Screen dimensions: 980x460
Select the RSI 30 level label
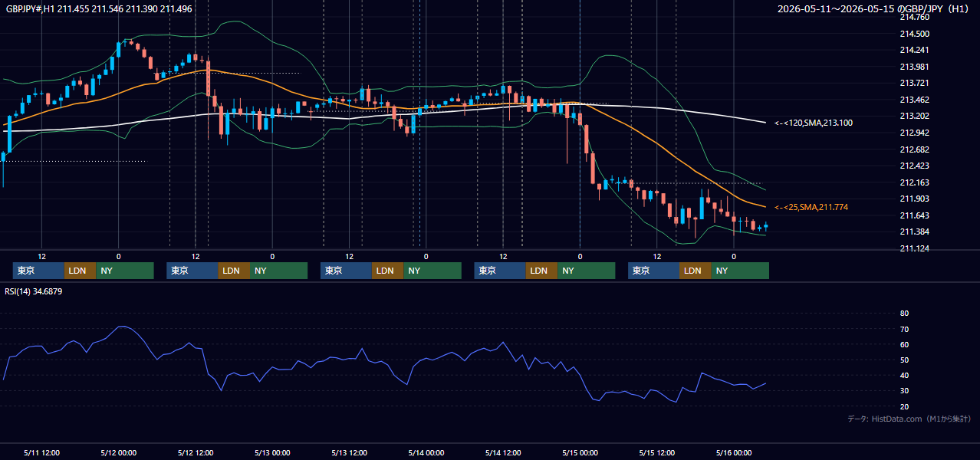904,390
